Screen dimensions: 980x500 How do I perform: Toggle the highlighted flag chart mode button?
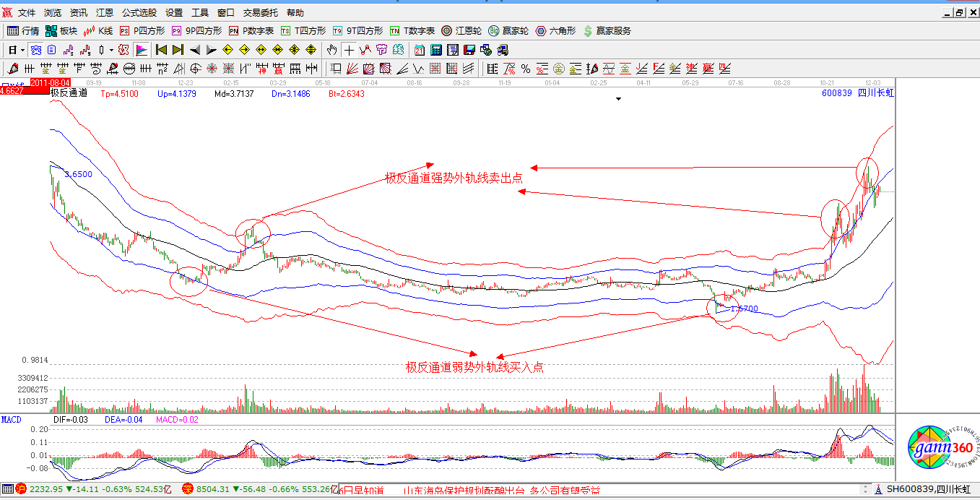[142, 50]
